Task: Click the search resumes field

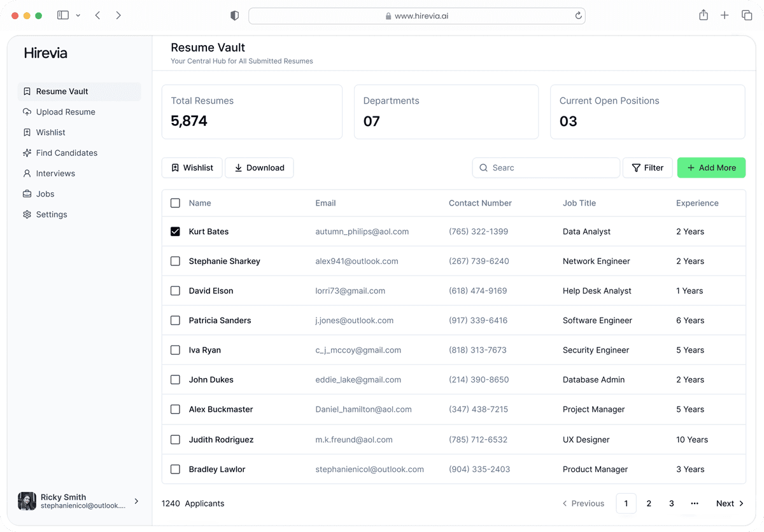Action: coord(546,168)
